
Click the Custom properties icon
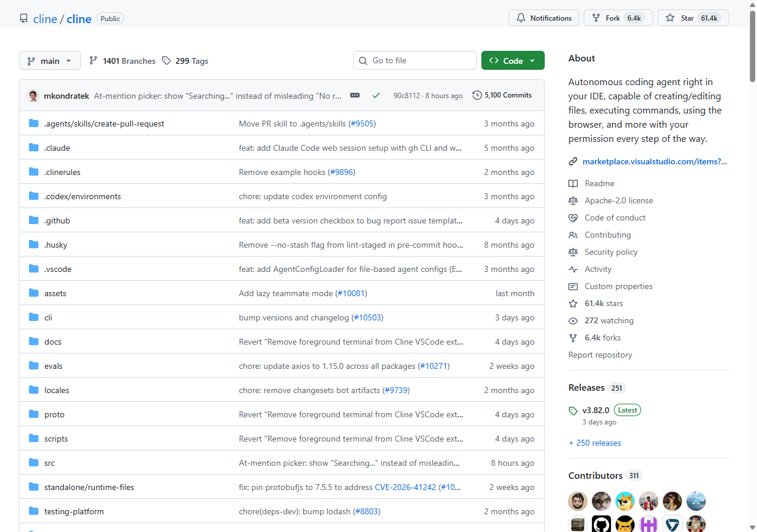pyautogui.click(x=573, y=286)
